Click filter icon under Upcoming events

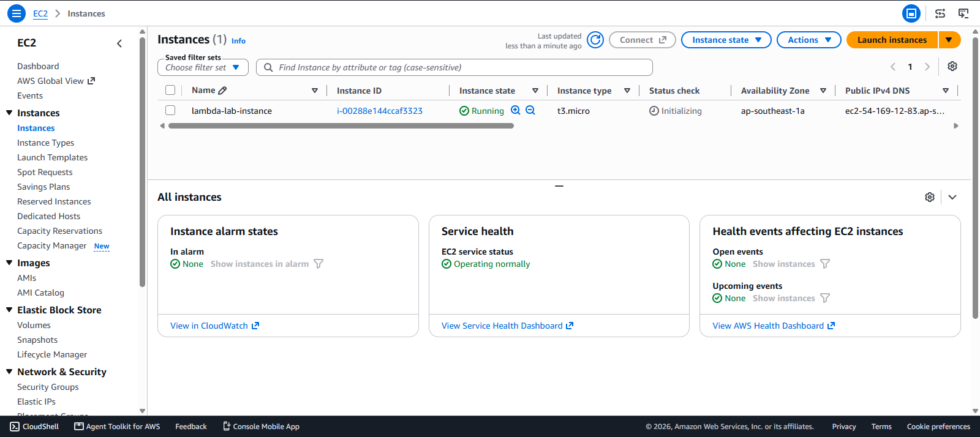point(825,298)
